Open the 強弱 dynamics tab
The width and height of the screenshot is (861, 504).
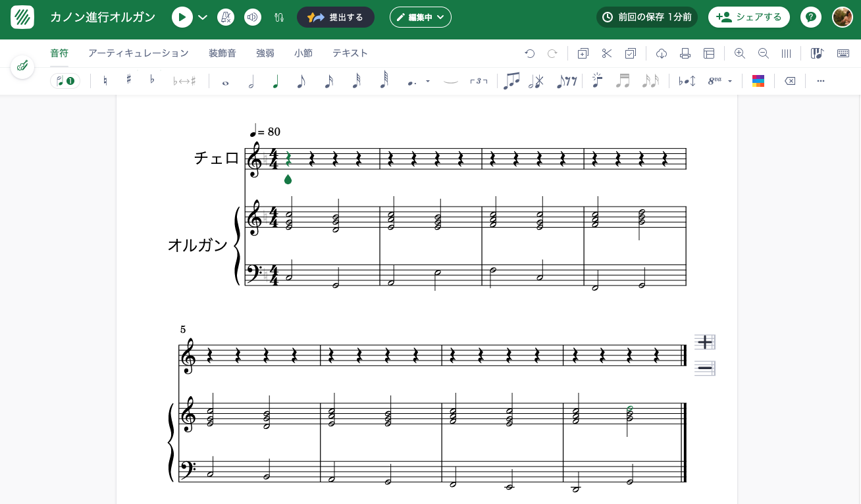pyautogui.click(x=265, y=53)
